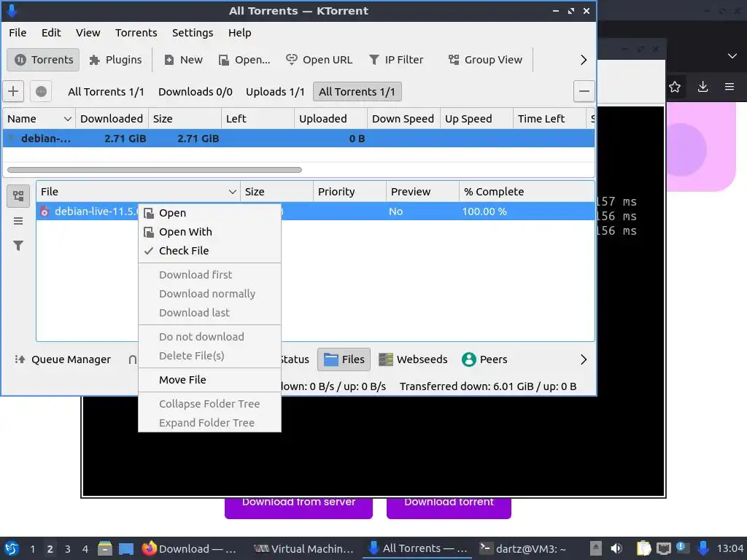Click the minus button beside the torrent tabs
Viewport: 747px width, 560px height.
pyautogui.click(x=584, y=91)
